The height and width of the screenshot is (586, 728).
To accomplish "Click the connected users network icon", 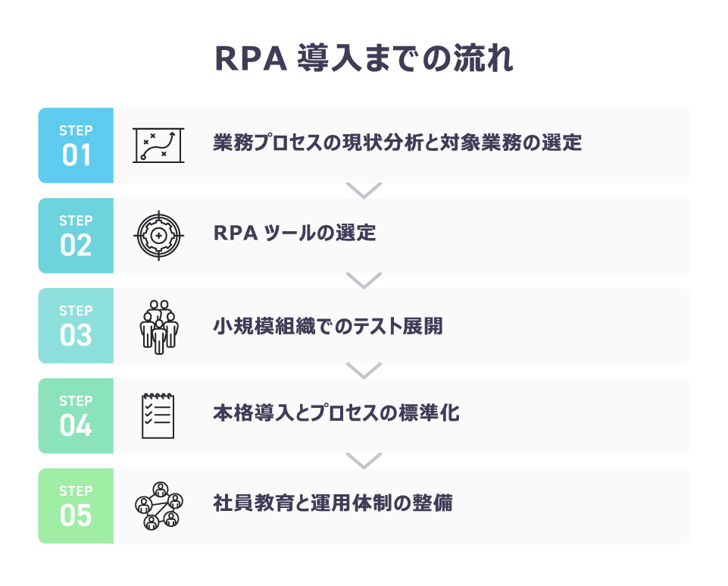I will (159, 506).
